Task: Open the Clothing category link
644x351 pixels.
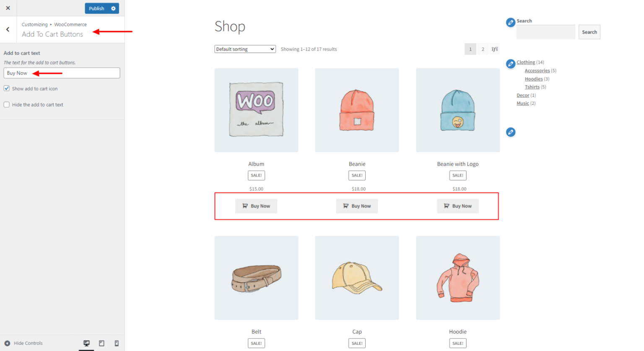Action: click(x=526, y=62)
